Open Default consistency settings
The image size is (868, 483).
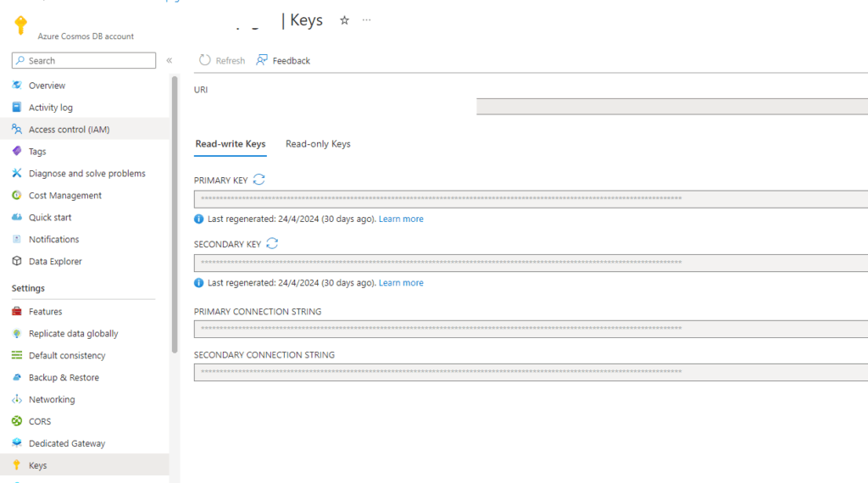pyautogui.click(x=67, y=356)
